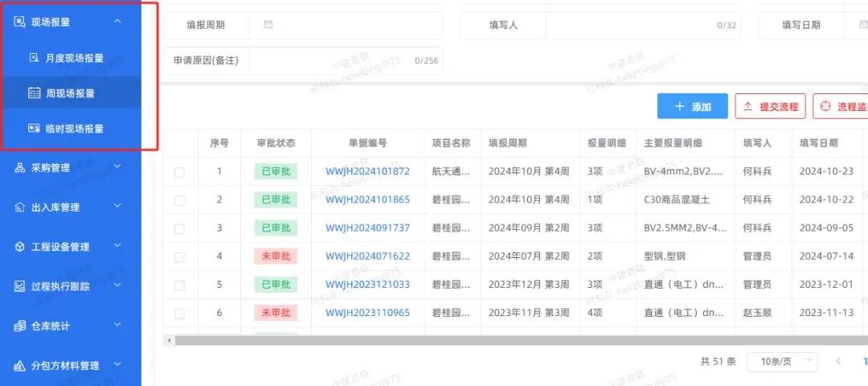
Task: Tick checkbox for row WWJH2024101865
Action: click(x=179, y=200)
